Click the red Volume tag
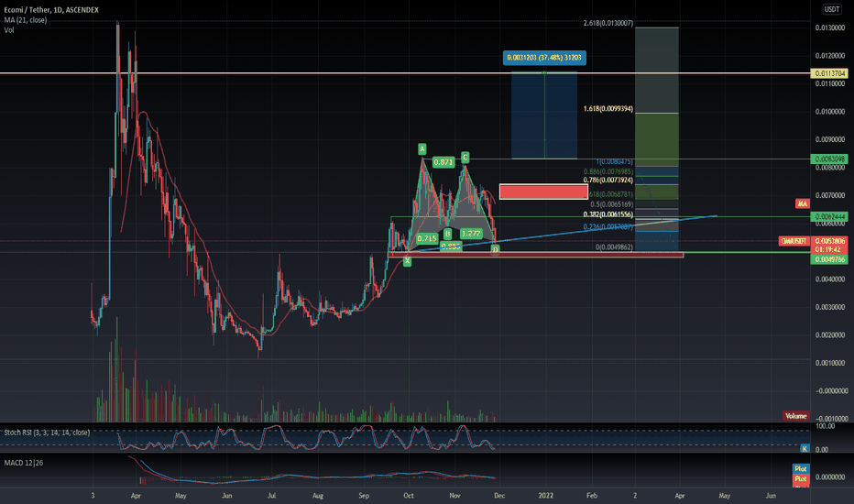The width and height of the screenshot is (854, 504). [x=795, y=416]
